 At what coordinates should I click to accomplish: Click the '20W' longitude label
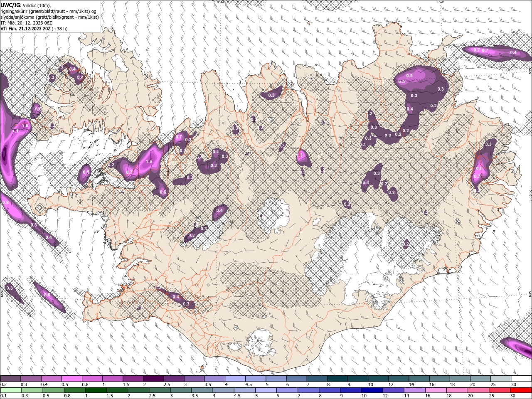221,2
